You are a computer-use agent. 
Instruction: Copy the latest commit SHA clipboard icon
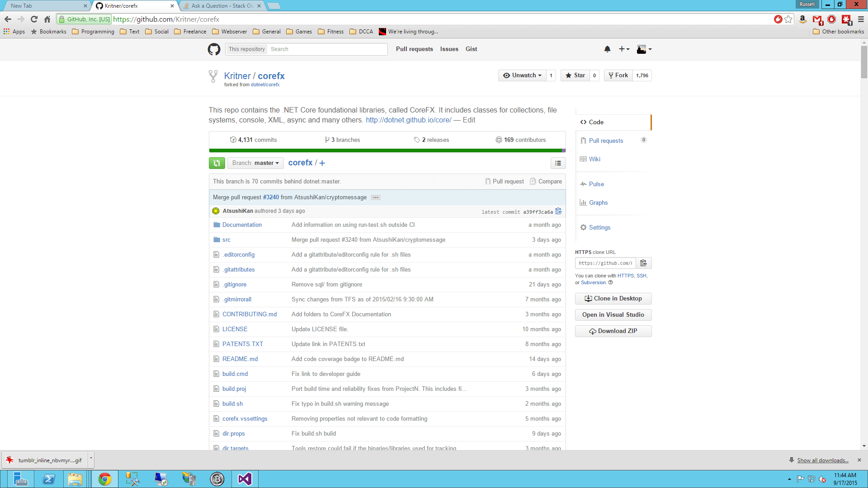point(559,211)
